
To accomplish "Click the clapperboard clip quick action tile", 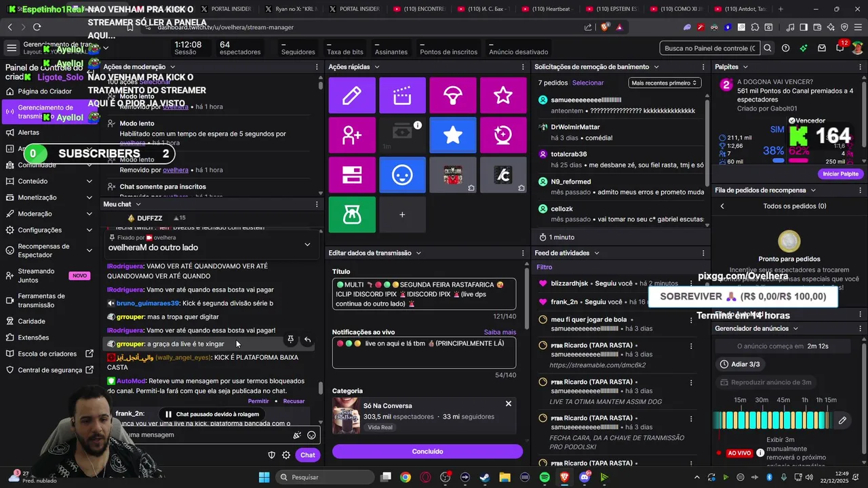I will click(402, 96).
